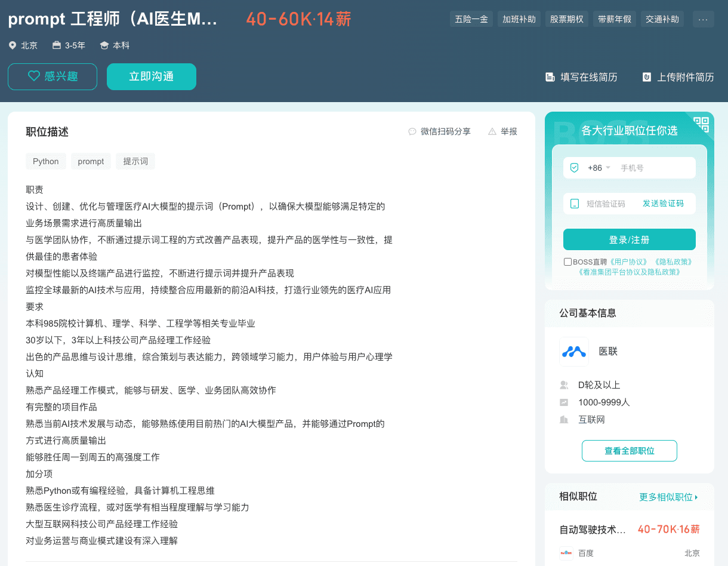The width and height of the screenshot is (728, 566).
Task: Click the 查看全部职位 button
Action: pos(629,451)
